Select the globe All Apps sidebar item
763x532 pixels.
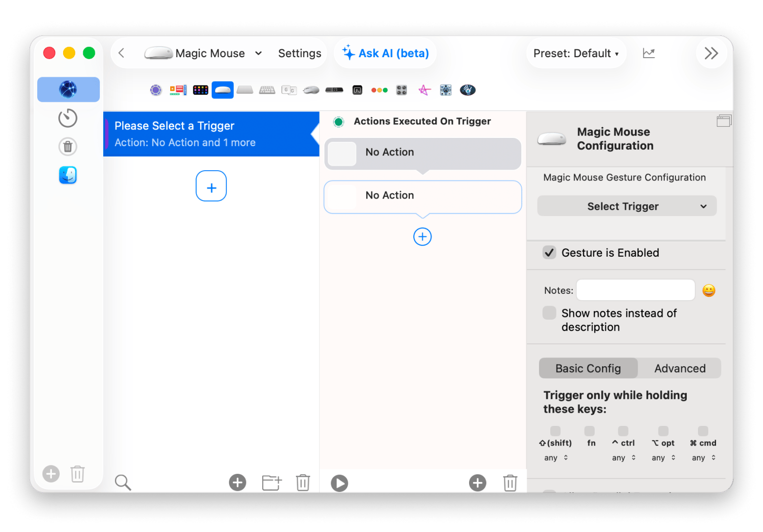[x=68, y=89]
